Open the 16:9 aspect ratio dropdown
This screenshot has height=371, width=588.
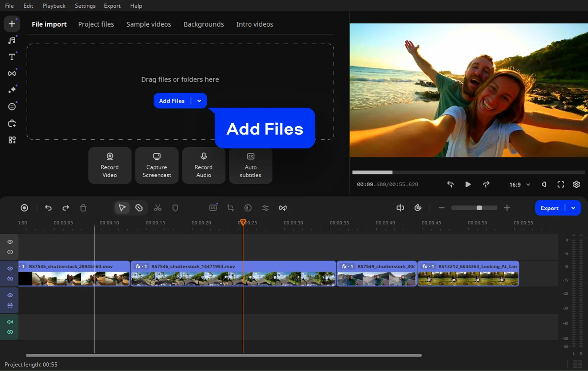(x=520, y=185)
